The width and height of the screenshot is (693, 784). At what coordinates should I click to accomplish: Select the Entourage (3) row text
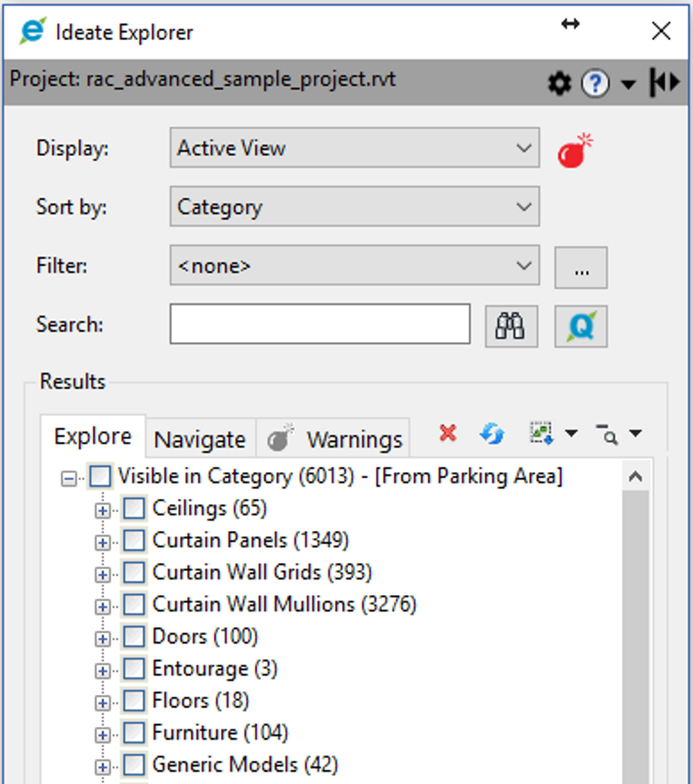pyautogui.click(x=215, y=669)
